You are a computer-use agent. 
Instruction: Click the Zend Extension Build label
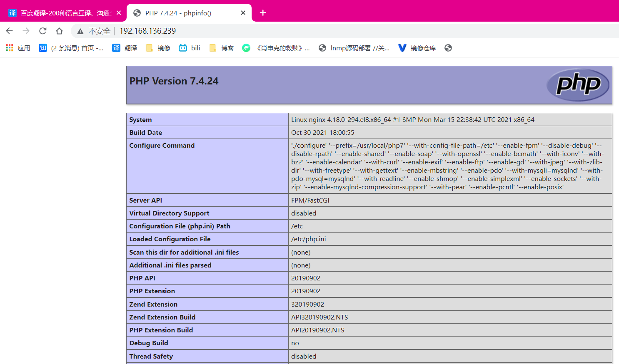[x=162, y=317]
